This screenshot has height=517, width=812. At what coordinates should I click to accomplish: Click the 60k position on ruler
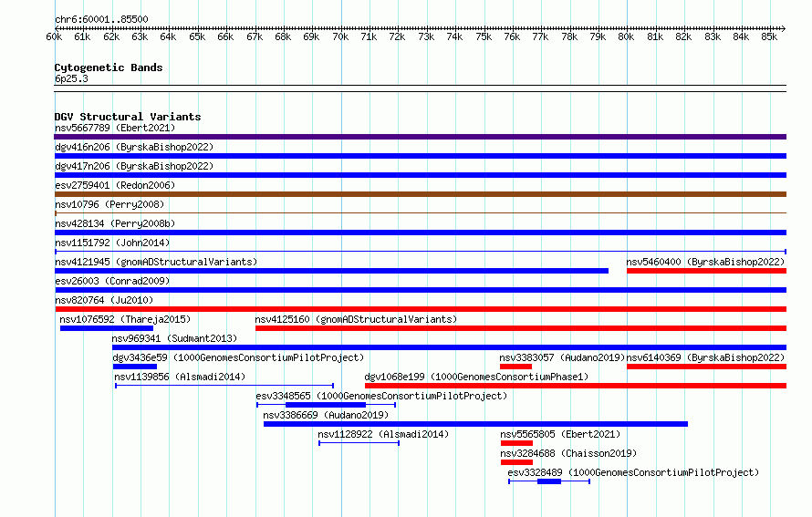tap(54, 36)
